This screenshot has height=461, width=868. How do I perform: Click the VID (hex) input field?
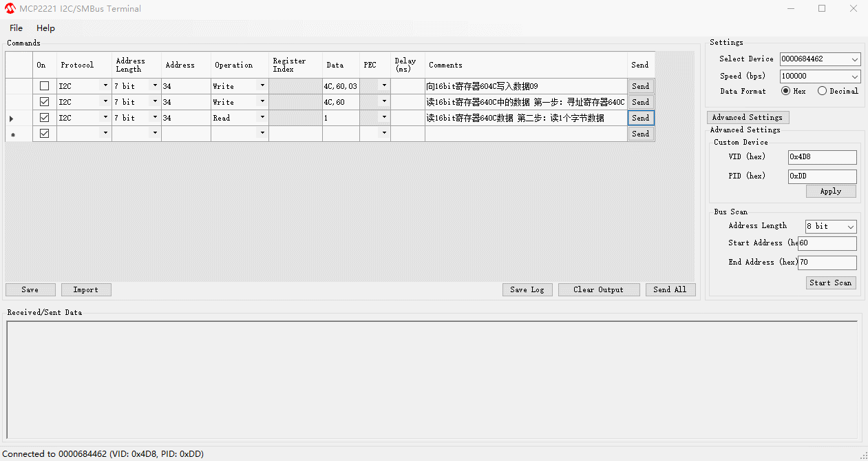point(823,157)
